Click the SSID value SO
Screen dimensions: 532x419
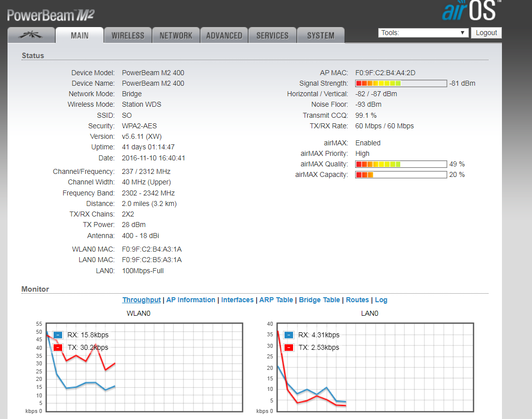click(x=127, y=115)
